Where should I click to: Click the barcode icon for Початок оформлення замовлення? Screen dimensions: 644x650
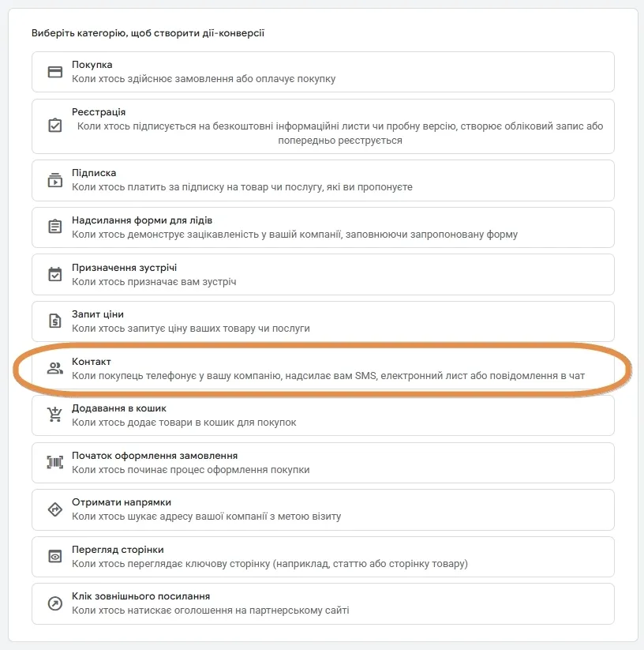(x=55, y=462)
